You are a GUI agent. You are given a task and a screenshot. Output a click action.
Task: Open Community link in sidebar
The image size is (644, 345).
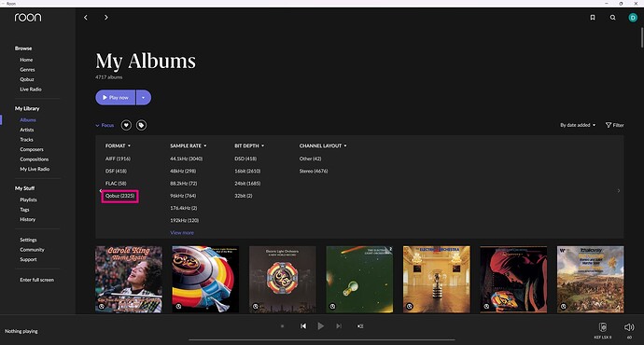coord(32,250)
